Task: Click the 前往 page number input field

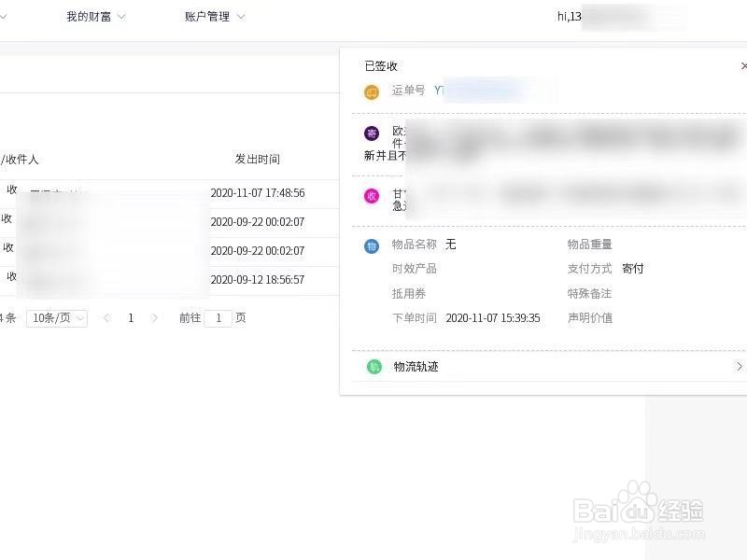Action: pyautogui.click(x=218, y=317)
